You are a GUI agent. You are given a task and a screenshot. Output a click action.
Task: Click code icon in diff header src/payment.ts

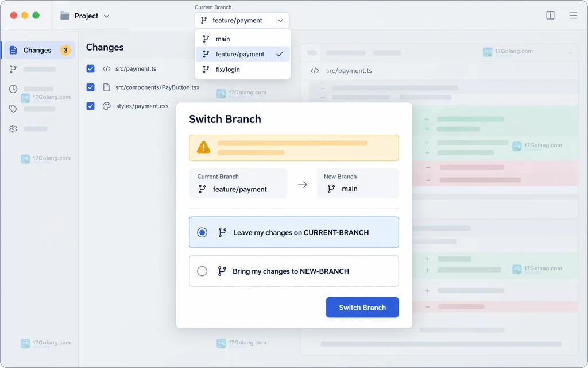tap(315, 71)
